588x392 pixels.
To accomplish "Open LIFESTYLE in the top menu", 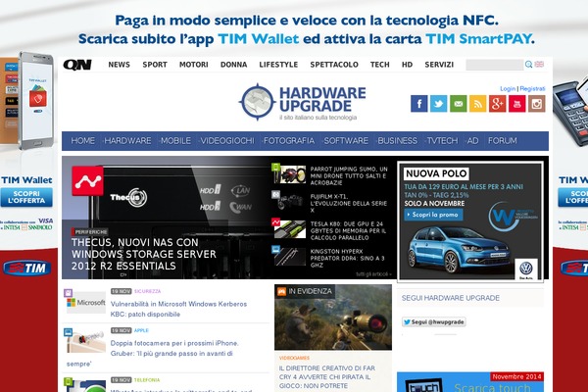I will (x=278, y=65).
